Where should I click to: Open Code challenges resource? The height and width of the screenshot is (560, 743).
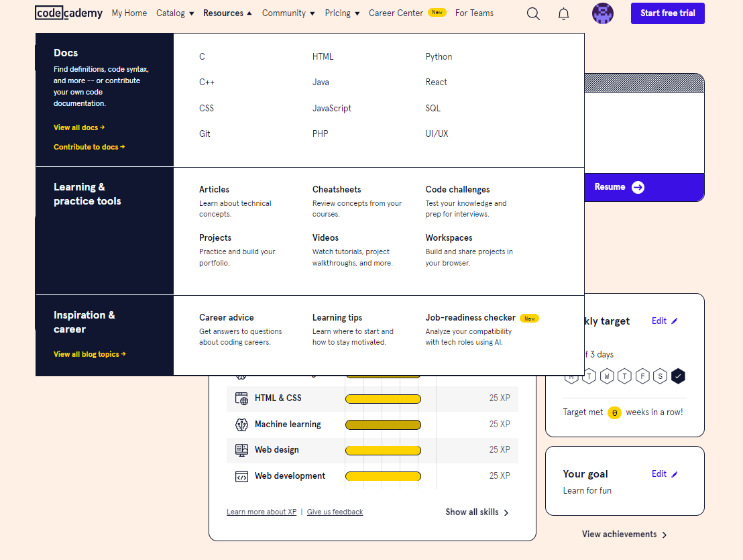coord(457,190)
